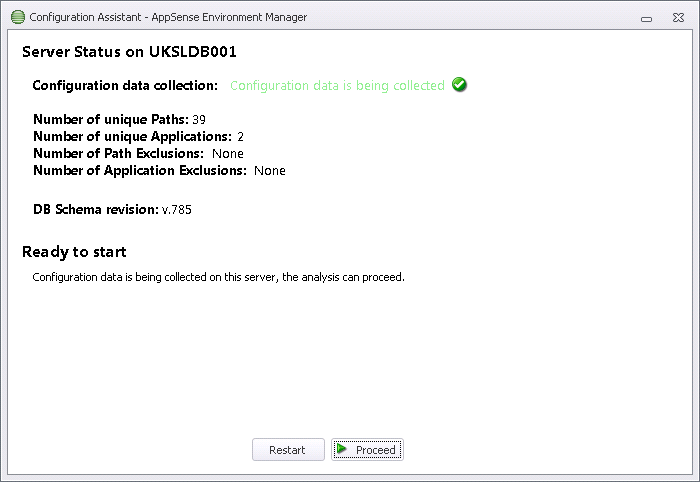Click the Server Status on UKSLDB001 heading
This screenshot has height=482, width=700.
tap(129, 52)
